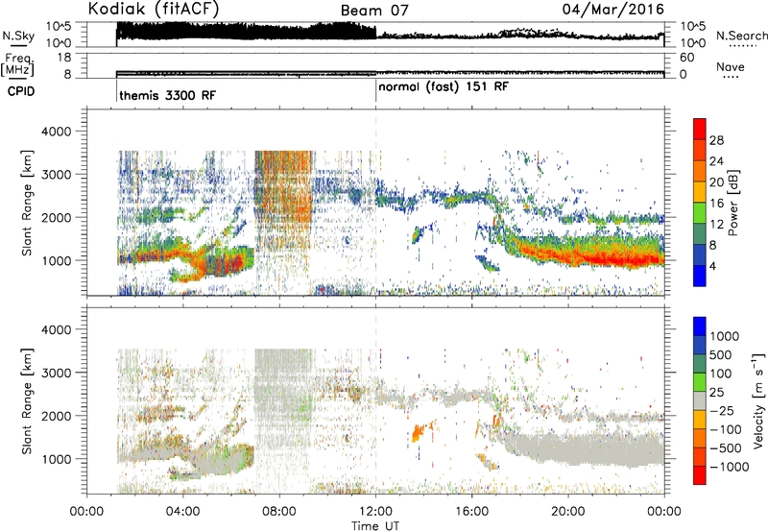This screenshot has height=532, width=768.
Task: Click the 'Time UT' axis label
Action: point(375,525)
